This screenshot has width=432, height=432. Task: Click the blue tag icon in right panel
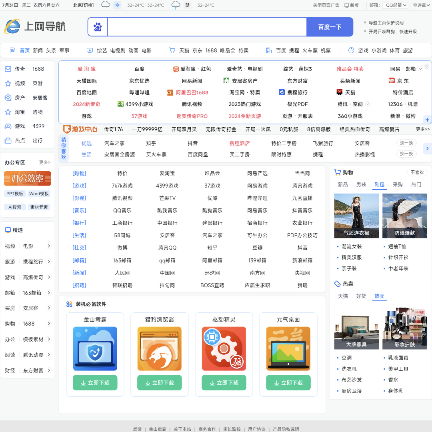click(x=337, y=283)
